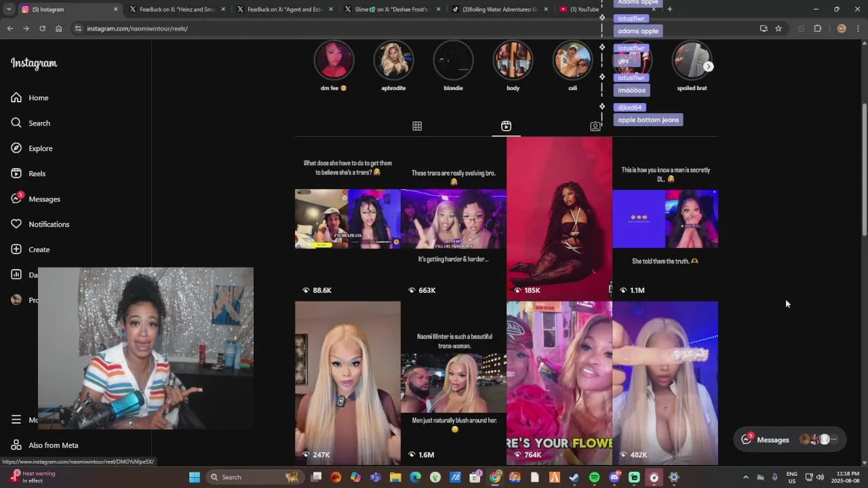The image size is (868, 488).
Task: Click the taskbar Search box
Action: coord(254,477)
